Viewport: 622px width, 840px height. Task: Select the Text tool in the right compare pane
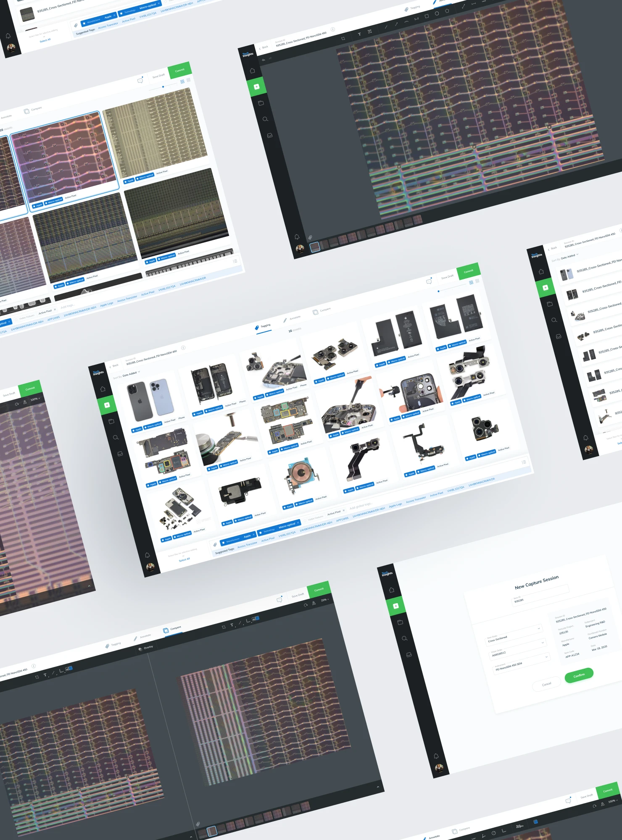click(232, 625)
